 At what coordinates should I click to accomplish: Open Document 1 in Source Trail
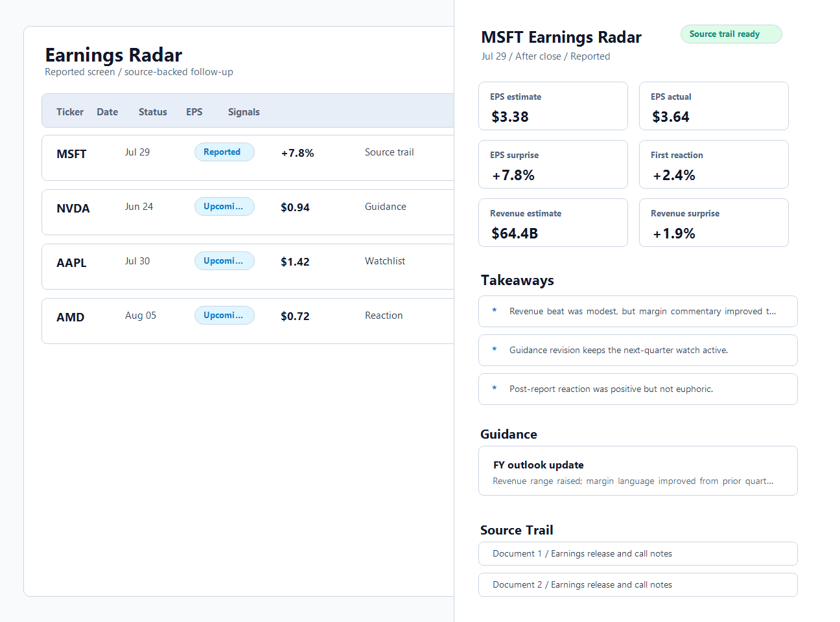tap(638, 554)
